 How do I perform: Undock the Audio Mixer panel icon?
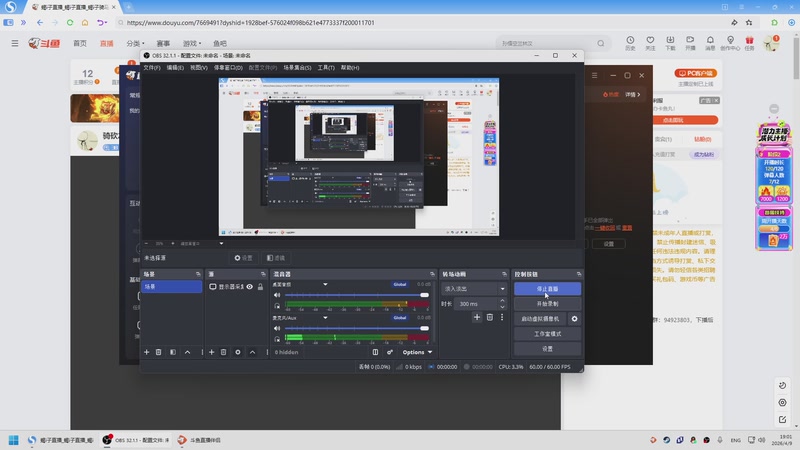(432, 274)
